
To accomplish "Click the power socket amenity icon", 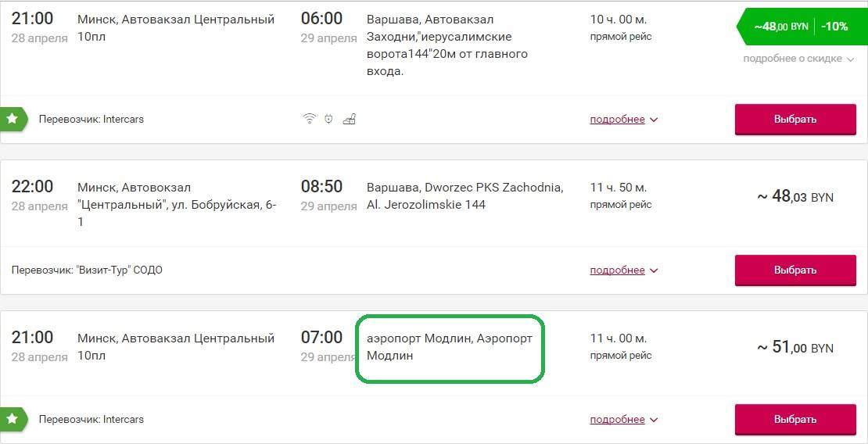I will coord(328,119).
